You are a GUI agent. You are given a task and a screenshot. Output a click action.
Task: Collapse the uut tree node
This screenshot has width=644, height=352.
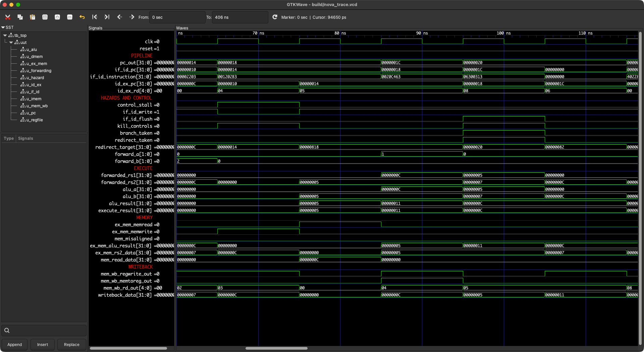[x=11, y=43]
